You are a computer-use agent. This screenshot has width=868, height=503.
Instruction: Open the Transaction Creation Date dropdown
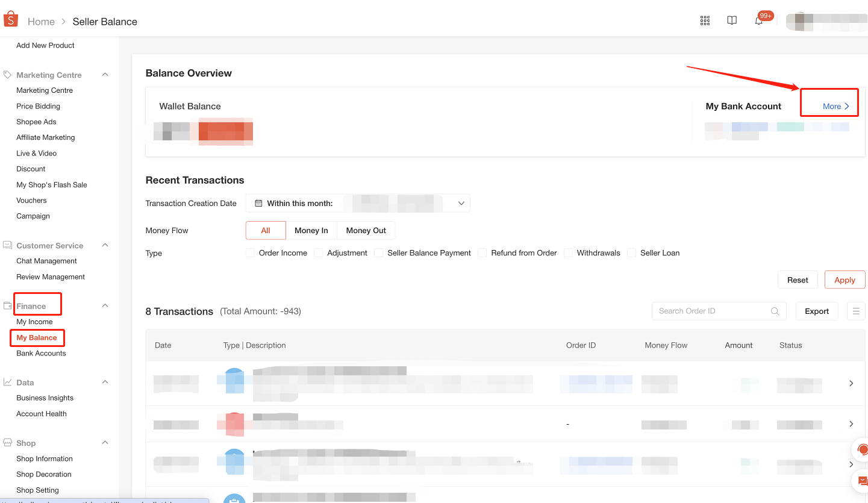click(x=358, y=204)
